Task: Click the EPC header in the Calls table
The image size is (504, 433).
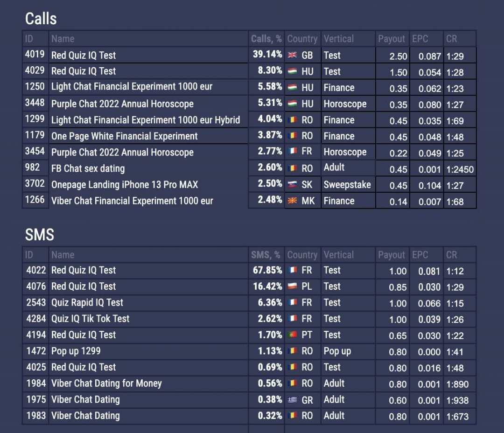Action: (420, 39)
